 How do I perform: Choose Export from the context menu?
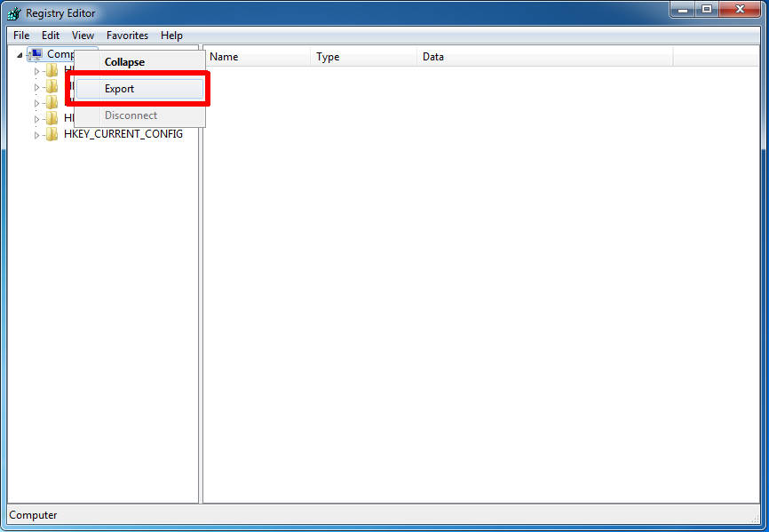click(139, 89)
